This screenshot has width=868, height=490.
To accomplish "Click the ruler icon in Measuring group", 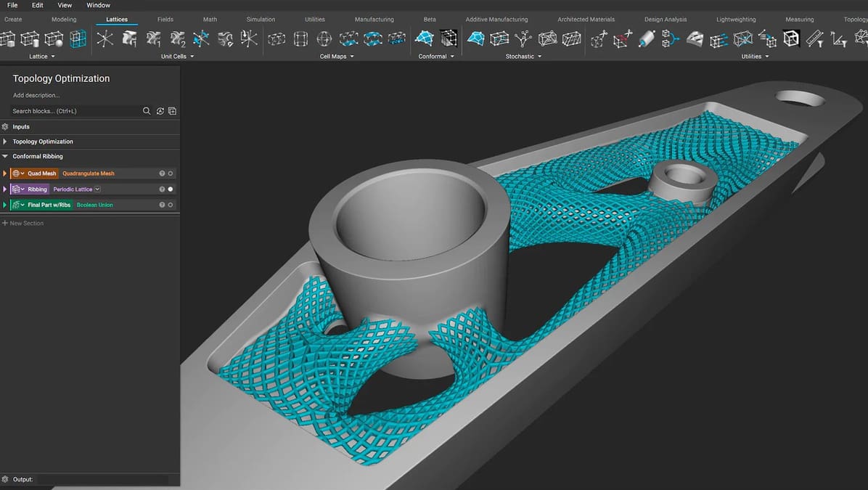I will click(814, 38).
